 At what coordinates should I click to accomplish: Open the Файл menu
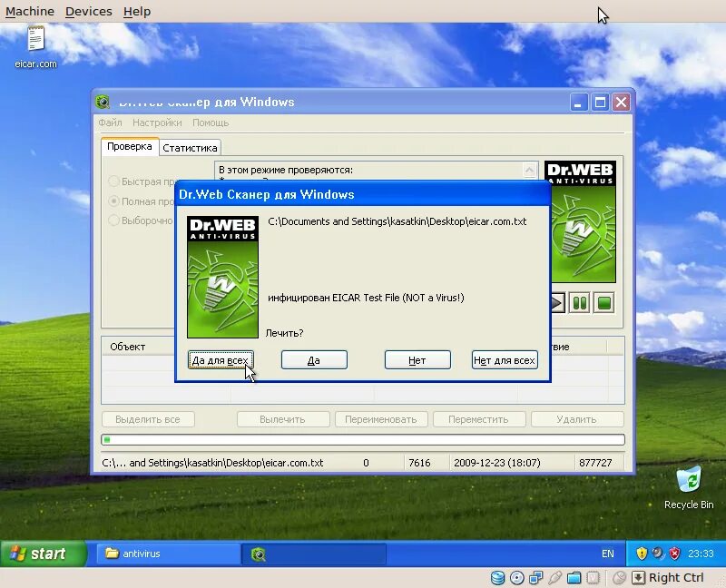click(x=110, y=122)
